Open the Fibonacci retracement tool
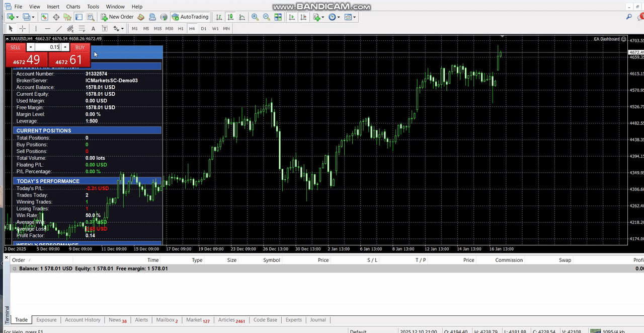The width and height of the screenshot is (644, 333). 81,28
